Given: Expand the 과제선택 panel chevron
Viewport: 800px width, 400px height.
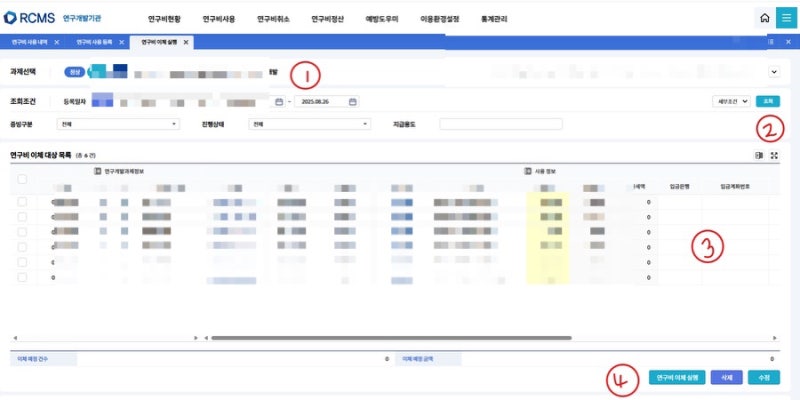Looking at the screenshot, I should (x=774, y=72).
